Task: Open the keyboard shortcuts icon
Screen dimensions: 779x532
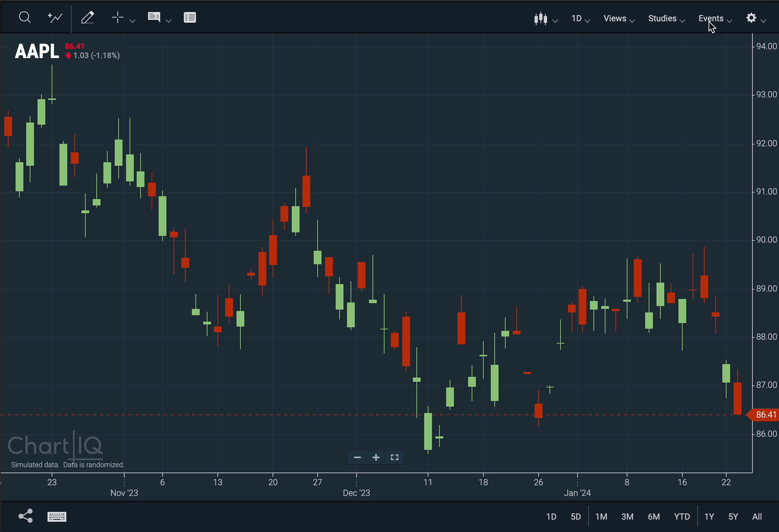Action: pos(57,517)
